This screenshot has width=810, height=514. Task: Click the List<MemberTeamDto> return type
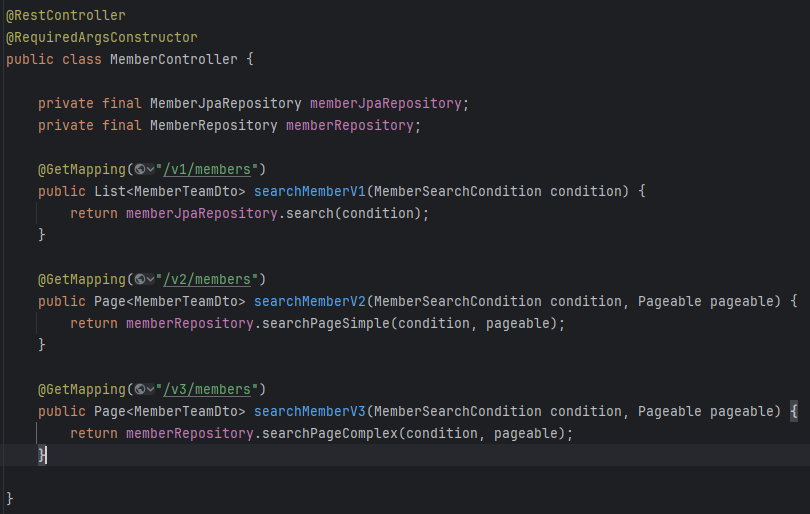click(169, 192)
